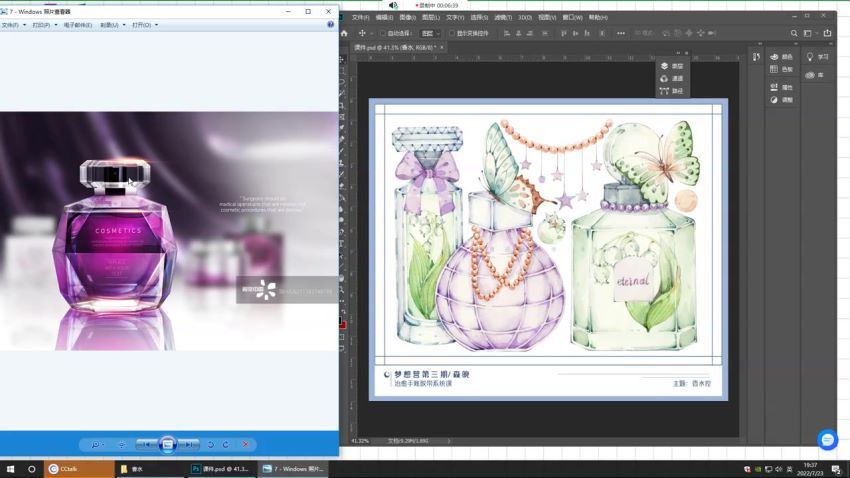
Task: Open 香水 folder from the taskbar
Action: pyautogui.click(x=151, y=469)
